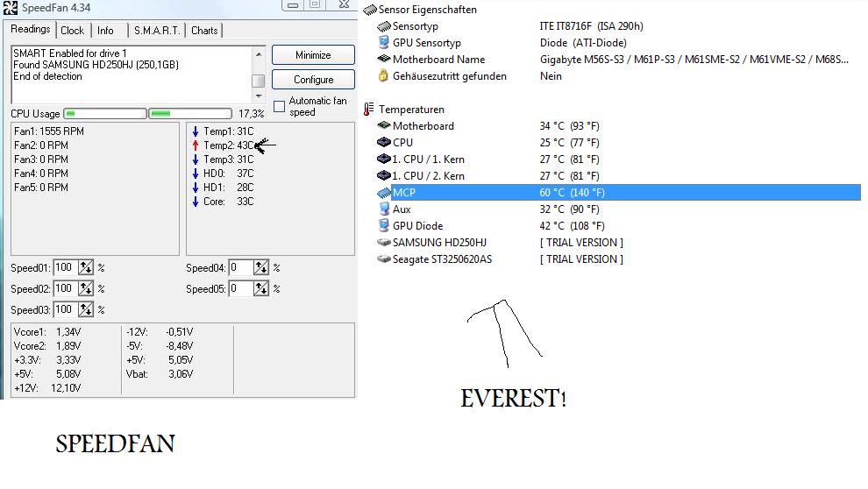Click the Speed05 value field
Image resolution: width=868 pixels, height=489 pixels.
click(x=240, y=288)
